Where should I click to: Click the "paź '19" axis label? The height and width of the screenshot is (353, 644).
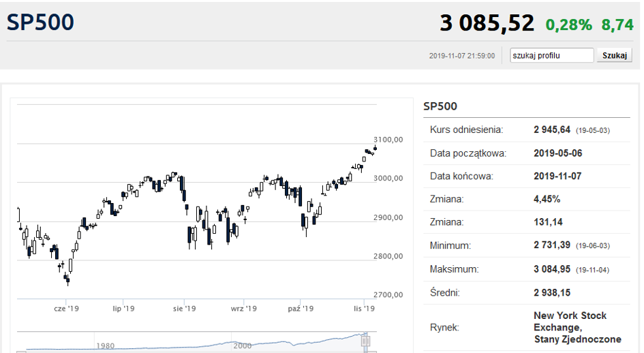[301, 309]
